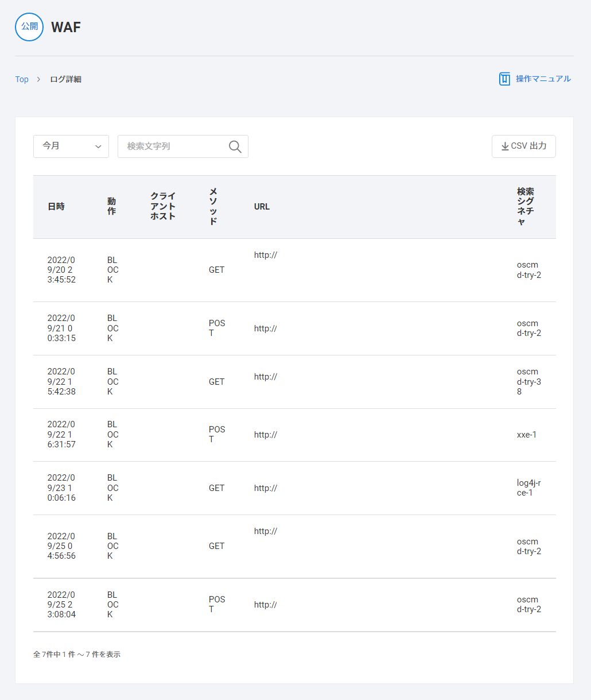
Task: Click the 公開 status circle badge
Action: [29, 27]
